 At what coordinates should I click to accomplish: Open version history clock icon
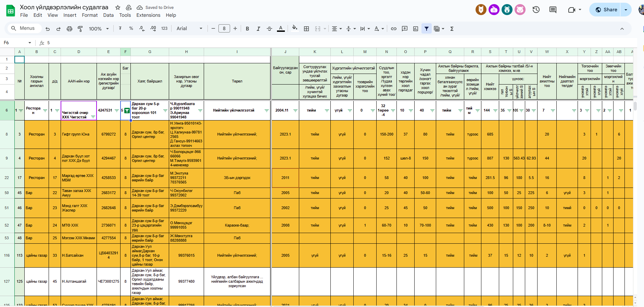tap(536, 10)
